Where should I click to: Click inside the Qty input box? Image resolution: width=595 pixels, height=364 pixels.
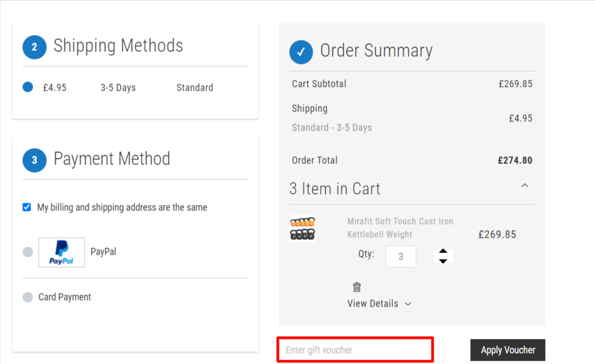401,256
